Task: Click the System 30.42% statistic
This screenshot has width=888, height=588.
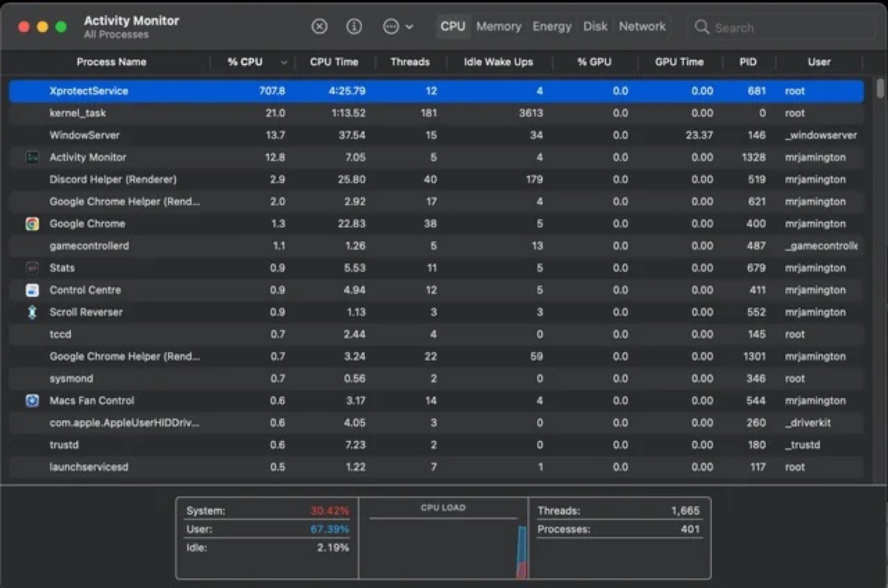Action: click(267, 511)
